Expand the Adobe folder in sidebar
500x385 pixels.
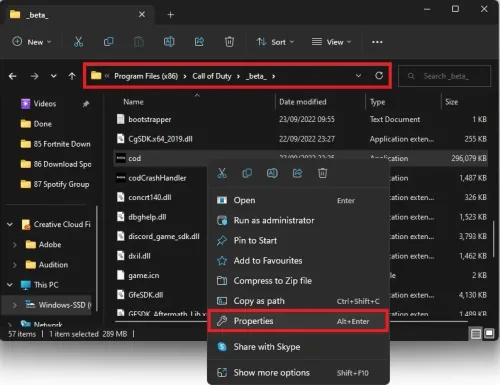(14, 245)
